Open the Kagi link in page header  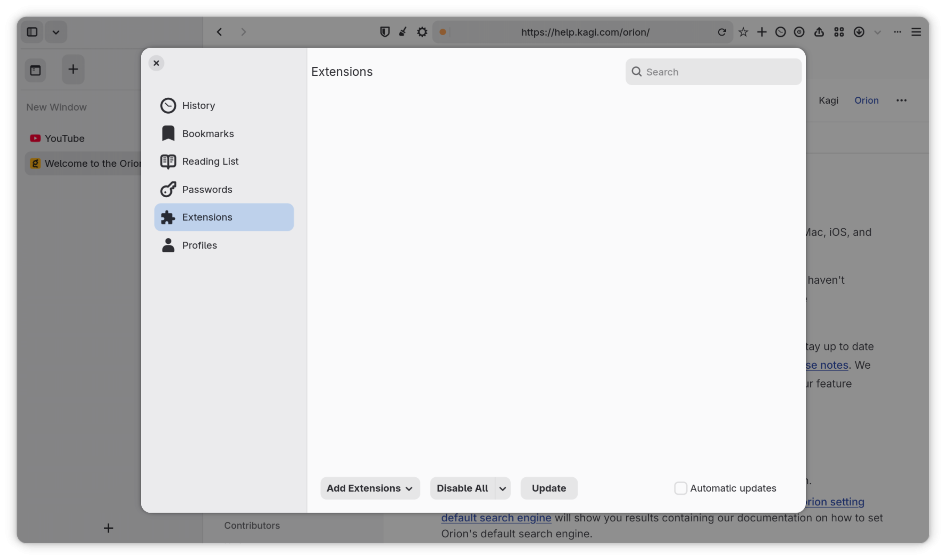pyautogui.click(x=829, y=100)
